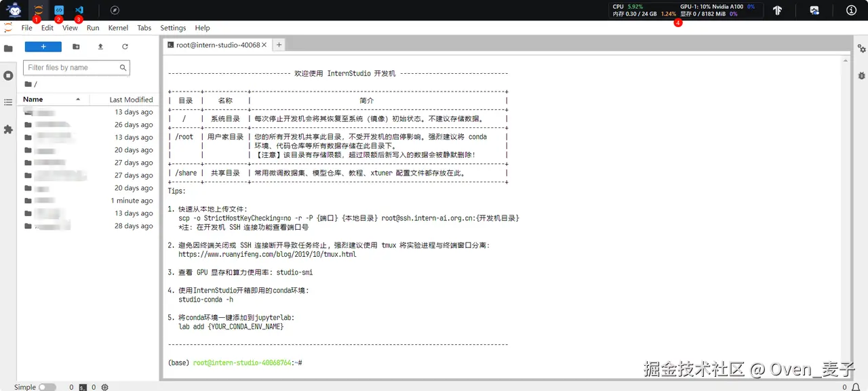Click the 'studio-conda -h' command text
The height and width of the screenshot is (391, 868).
click(x=206, y=300)
